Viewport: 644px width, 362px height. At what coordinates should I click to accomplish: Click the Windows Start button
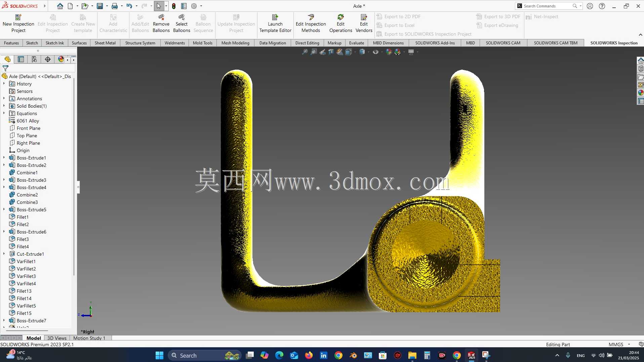tap(159, 355)
